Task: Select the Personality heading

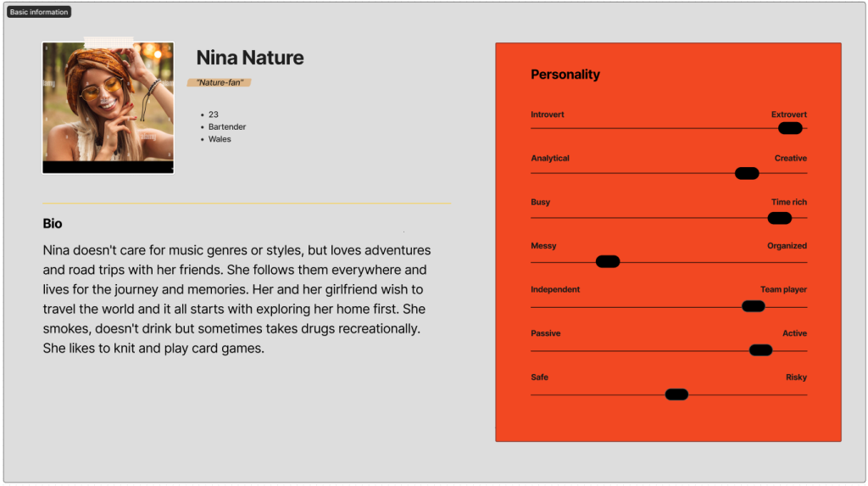Action: [565, 75]
